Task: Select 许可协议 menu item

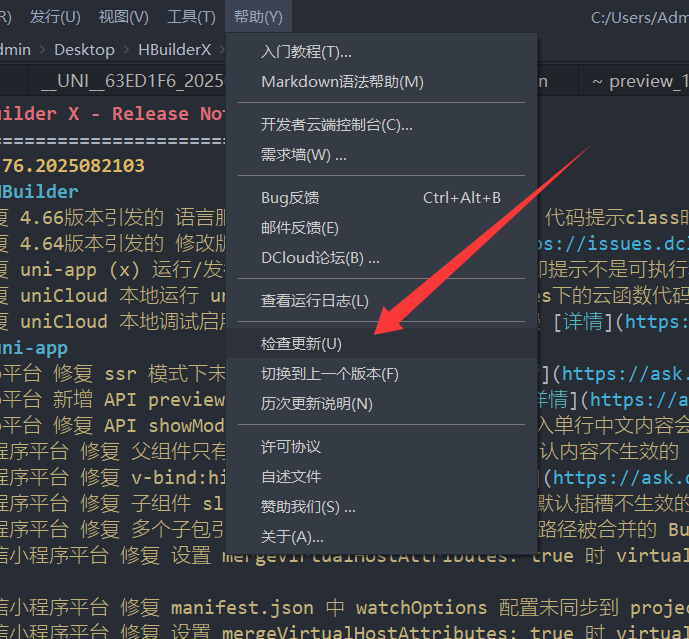Action: click(x=381, y=447)
